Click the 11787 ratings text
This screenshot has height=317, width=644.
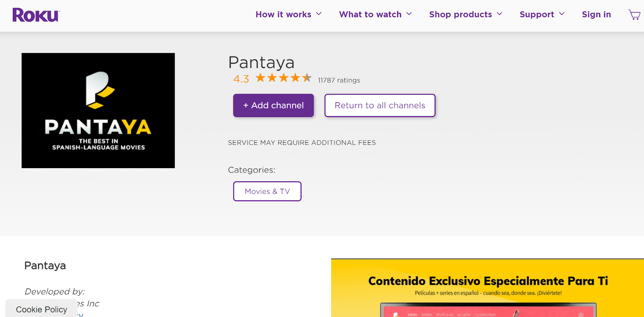pos(339,80)
